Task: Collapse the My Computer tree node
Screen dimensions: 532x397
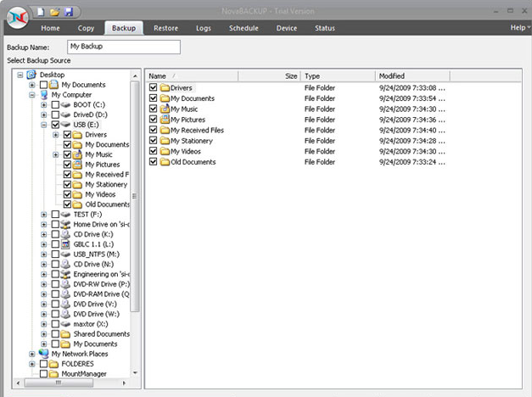Action: pyautogui.click(x=32, y=95)
